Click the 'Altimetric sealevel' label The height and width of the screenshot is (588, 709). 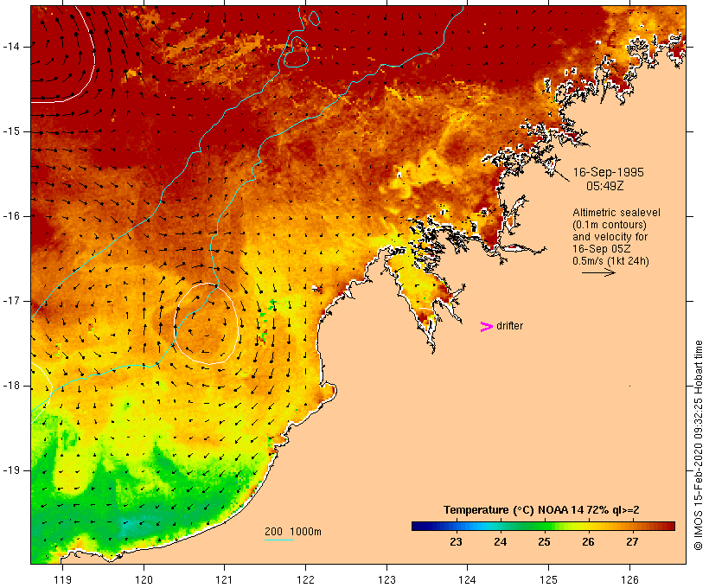pos(616,213)
